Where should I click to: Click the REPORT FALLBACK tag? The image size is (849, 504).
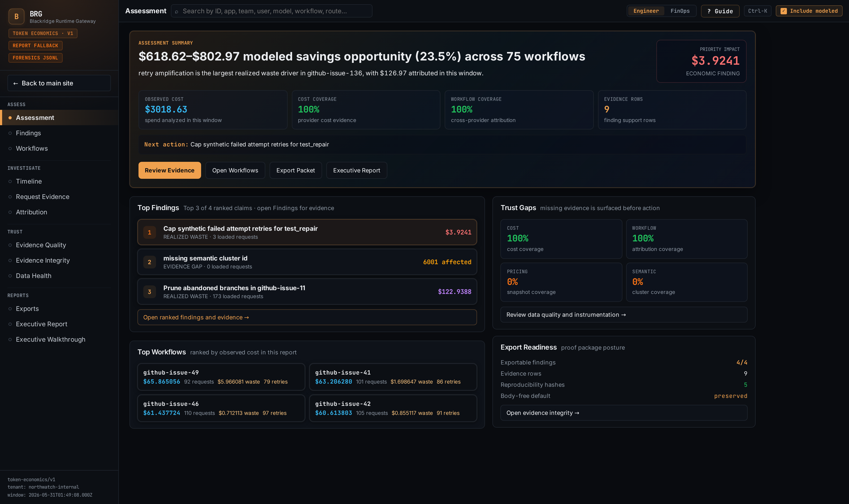35,46
